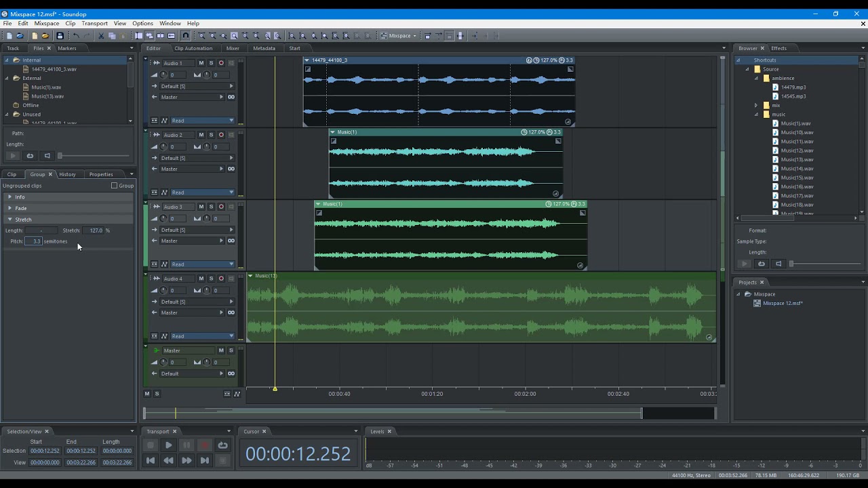Click the Undo arrow in the toolbar
The height and width of the screenshot is (488, 868).
point(76,36)
